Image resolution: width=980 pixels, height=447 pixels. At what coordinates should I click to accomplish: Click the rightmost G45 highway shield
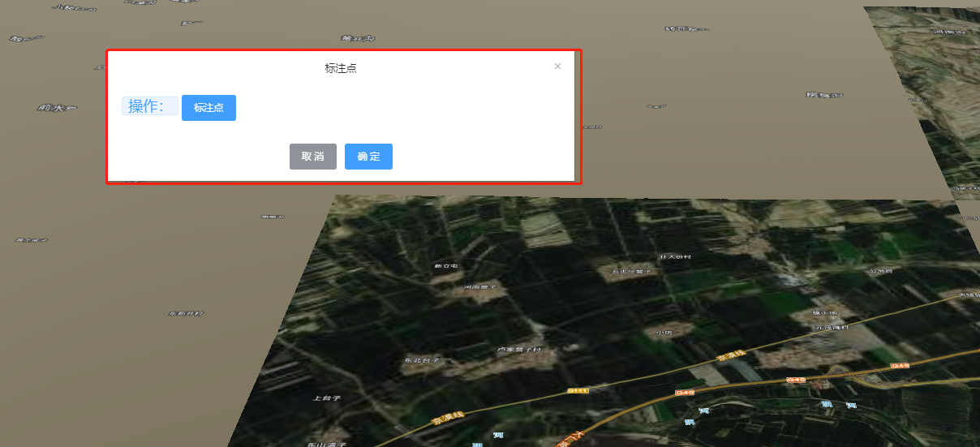[900, 366]
